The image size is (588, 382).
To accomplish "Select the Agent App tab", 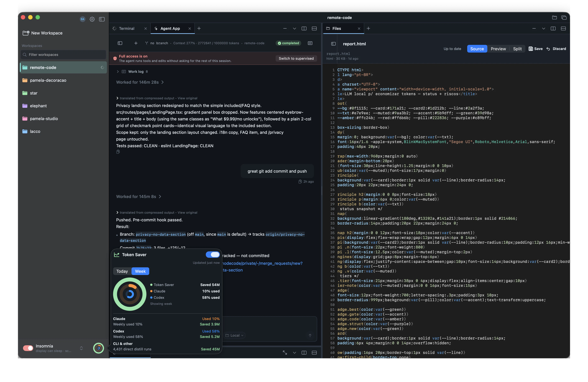I will (170, 28).
